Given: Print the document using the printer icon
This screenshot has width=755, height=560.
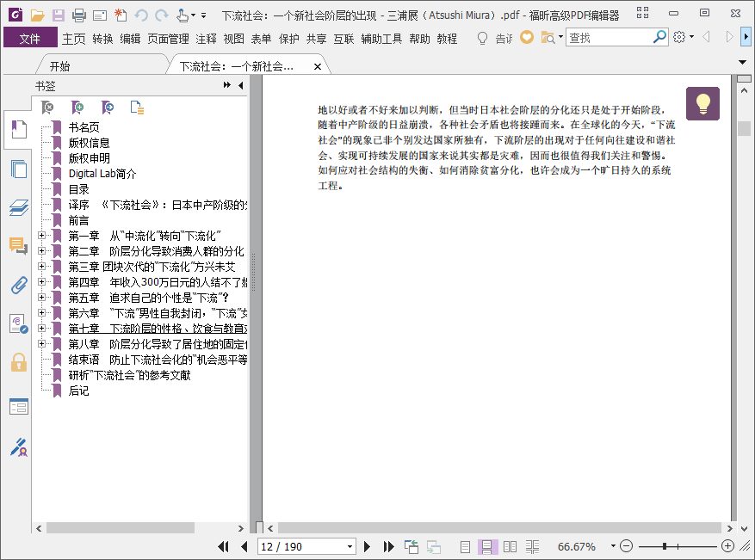Looking at the screenshot, I should tap(79, 15).
